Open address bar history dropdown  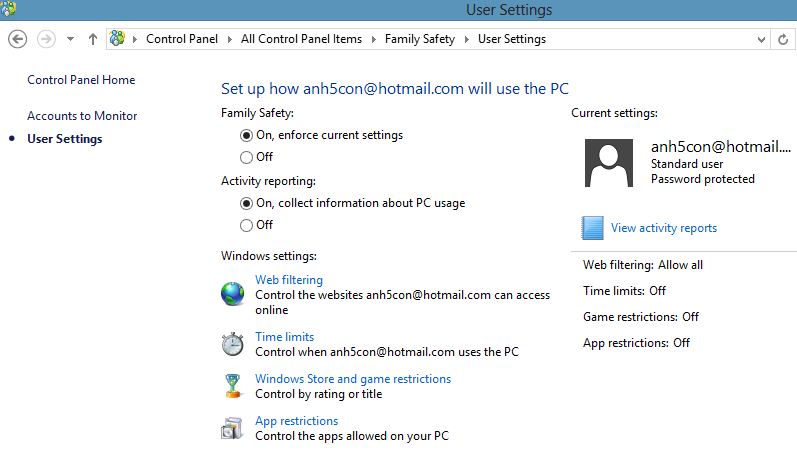(x=761, y=40)
